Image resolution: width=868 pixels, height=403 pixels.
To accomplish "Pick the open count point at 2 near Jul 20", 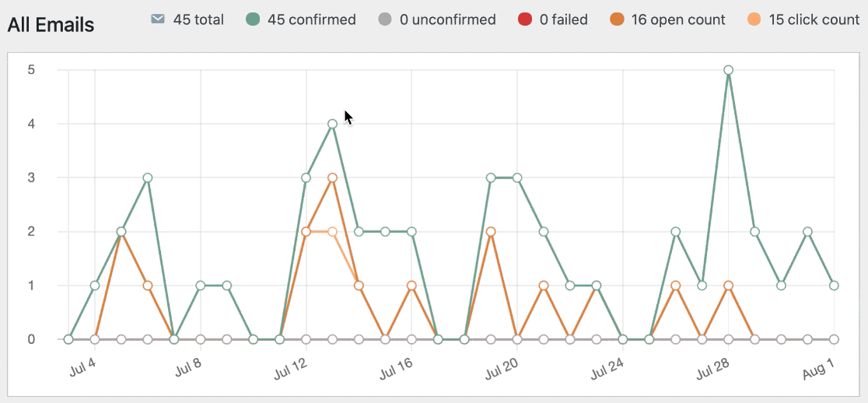I will (491, 232).
